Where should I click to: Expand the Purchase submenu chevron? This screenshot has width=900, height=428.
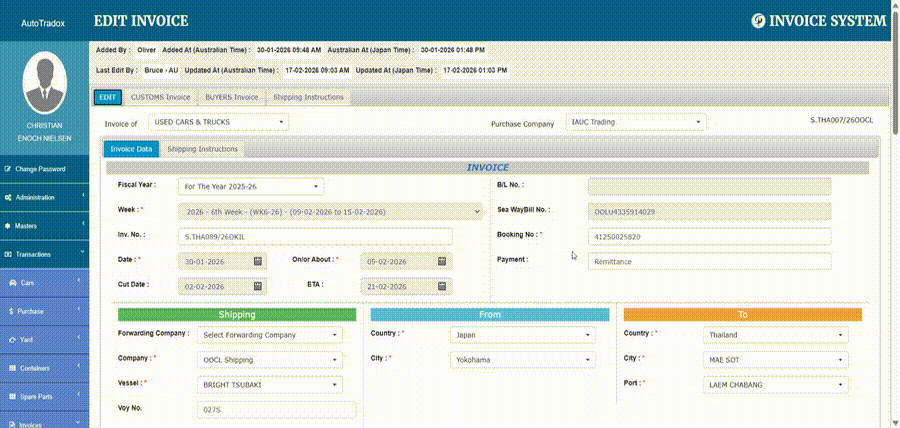pos(78,309)
